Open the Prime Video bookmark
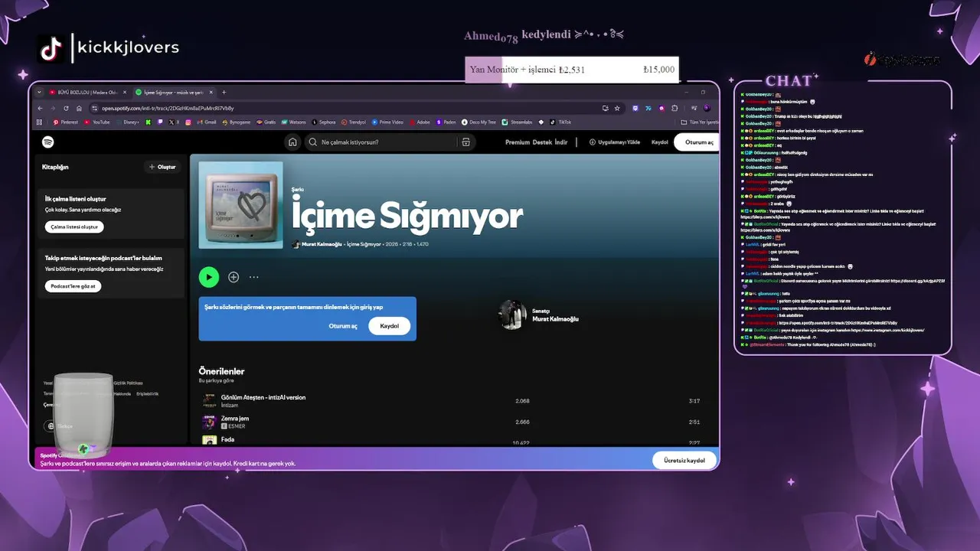 point(387,122)
